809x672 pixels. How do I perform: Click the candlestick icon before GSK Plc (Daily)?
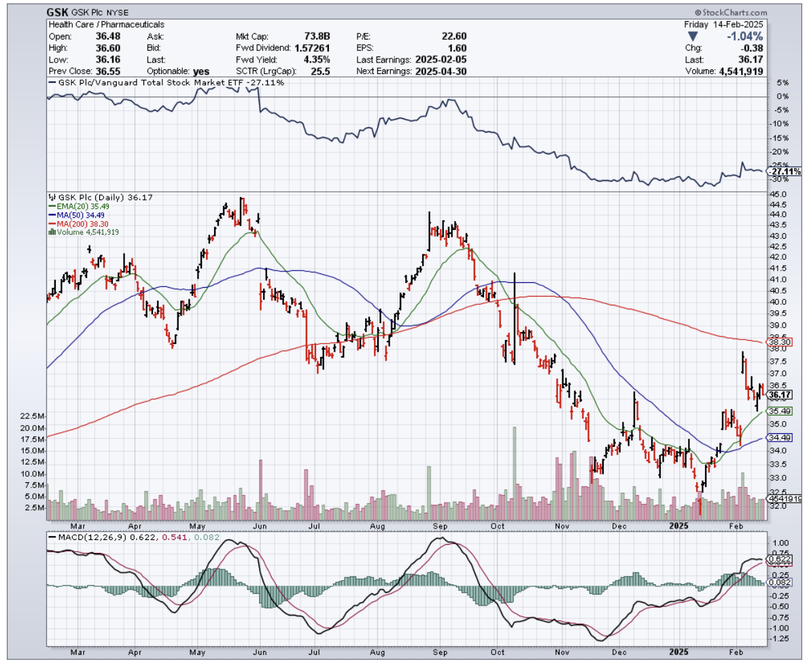50,197
